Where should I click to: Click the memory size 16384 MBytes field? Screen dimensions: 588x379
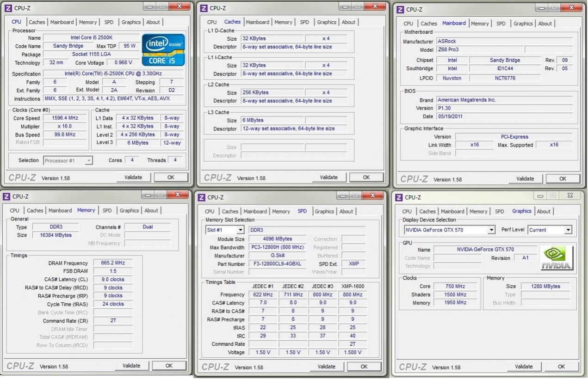coord(56,235)
